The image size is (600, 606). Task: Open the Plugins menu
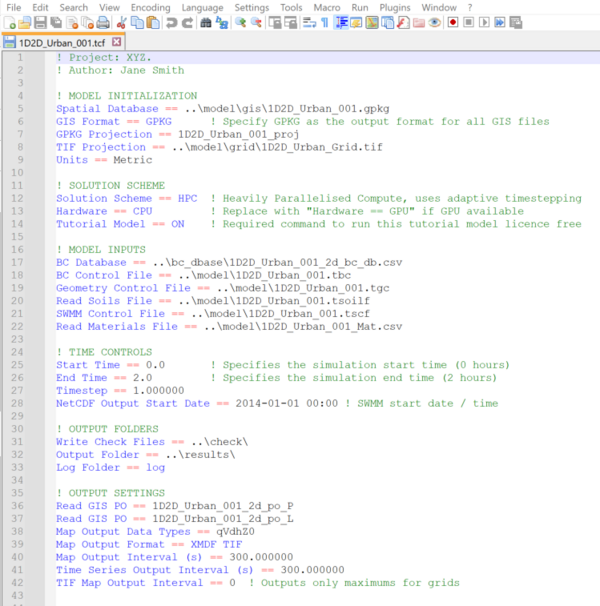point(394,7)
